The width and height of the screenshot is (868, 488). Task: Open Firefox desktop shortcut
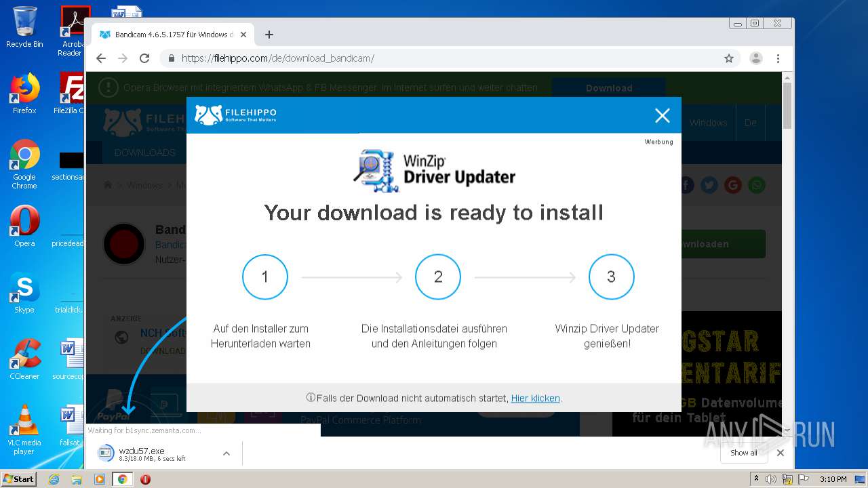(x=24, y=94)
